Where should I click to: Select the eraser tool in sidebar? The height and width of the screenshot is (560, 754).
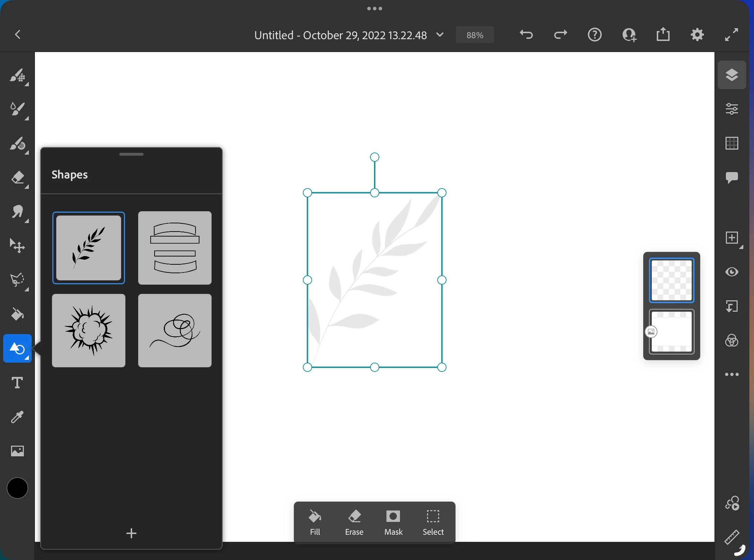[x=17, y=178]
